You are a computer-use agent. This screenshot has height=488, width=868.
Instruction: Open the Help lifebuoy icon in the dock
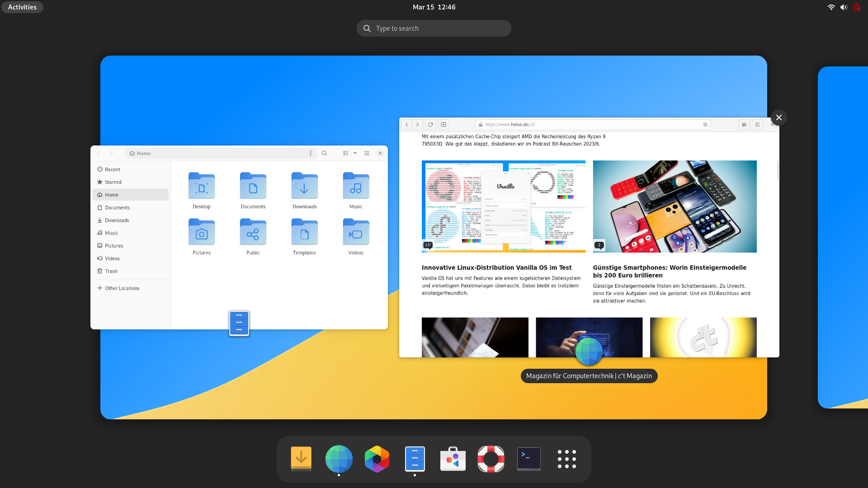click(x=491, y=459)
